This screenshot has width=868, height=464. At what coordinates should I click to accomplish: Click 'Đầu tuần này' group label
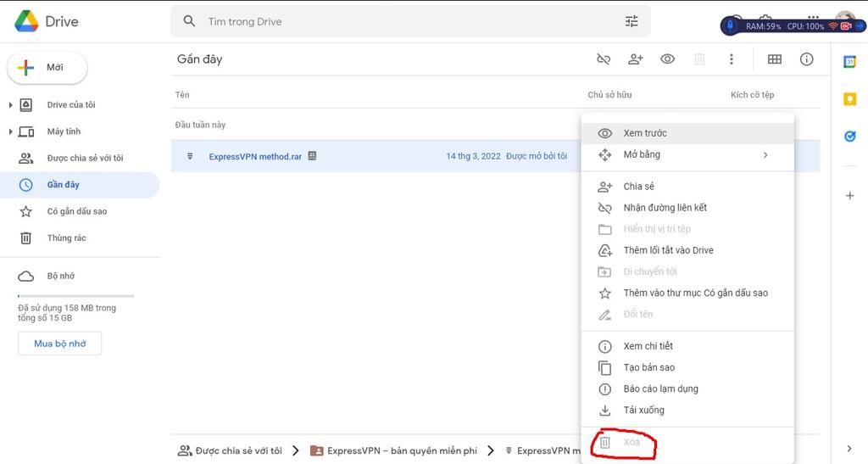pyautogui.click(x=200, y=126)
